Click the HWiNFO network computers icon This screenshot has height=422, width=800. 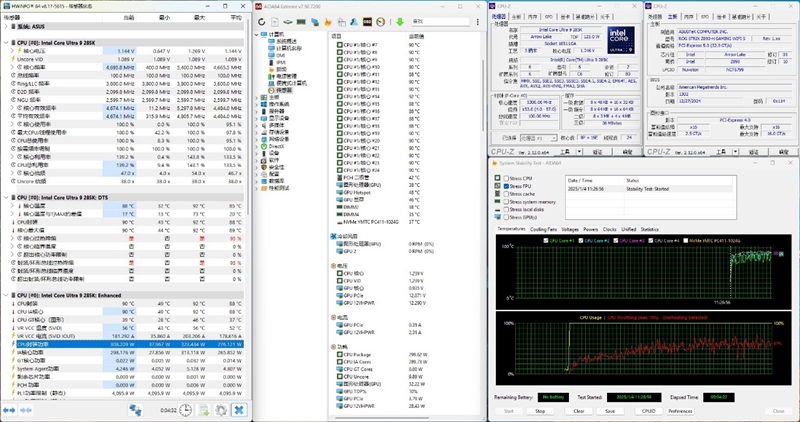(135, 410)
